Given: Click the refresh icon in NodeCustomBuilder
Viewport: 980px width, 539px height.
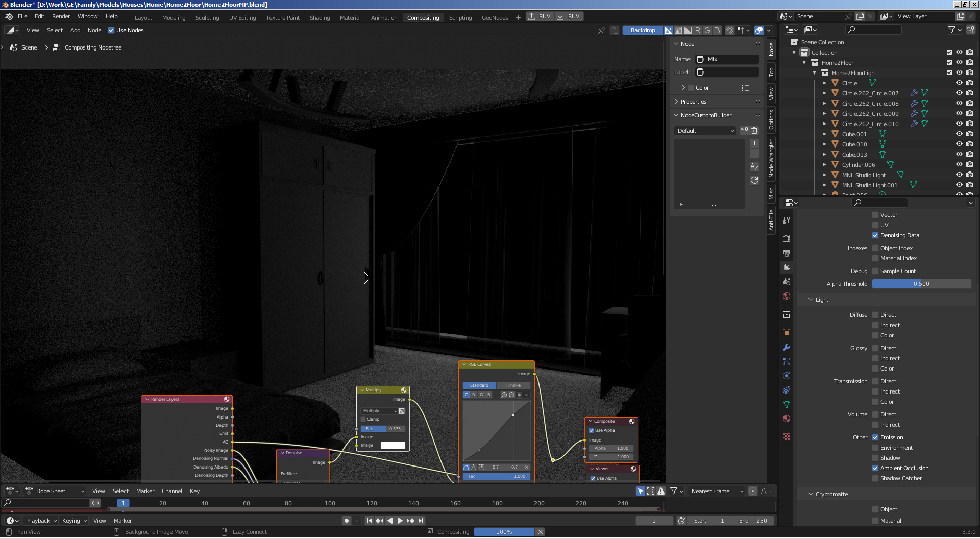Looking at the screenshot, I should (x=754, y=180).
